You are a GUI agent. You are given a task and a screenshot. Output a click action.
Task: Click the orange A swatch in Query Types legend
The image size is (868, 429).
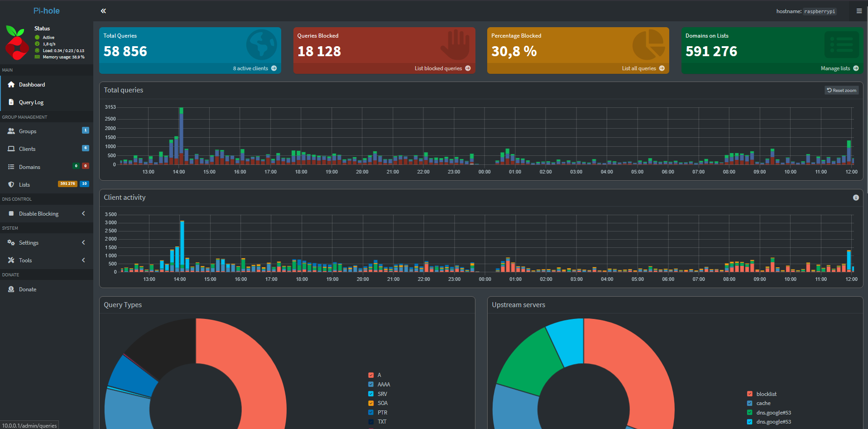371,375
